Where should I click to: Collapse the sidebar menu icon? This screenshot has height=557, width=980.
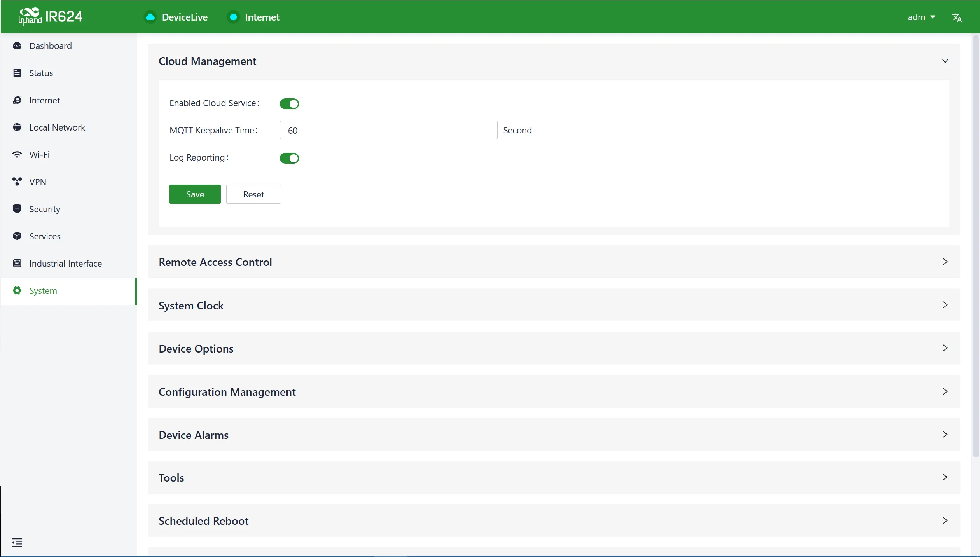pos(17,543)
